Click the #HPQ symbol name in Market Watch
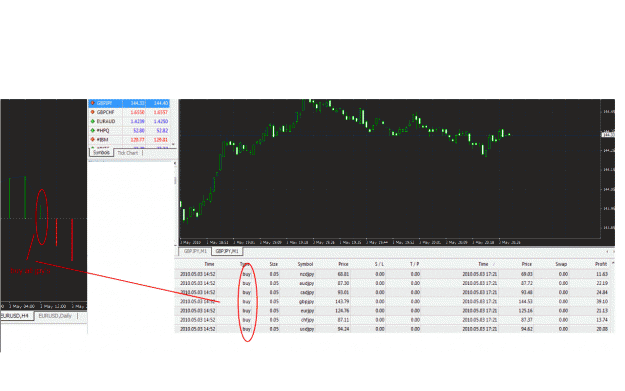 click(103, 131)
